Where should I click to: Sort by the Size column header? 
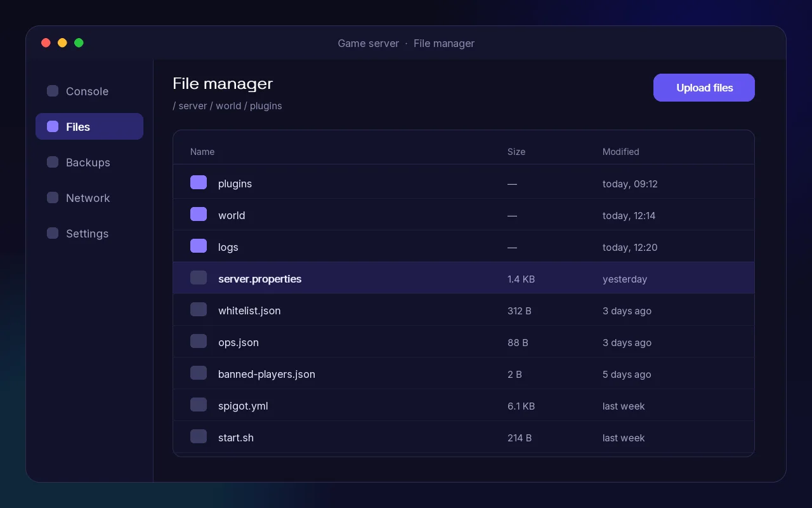516,152
